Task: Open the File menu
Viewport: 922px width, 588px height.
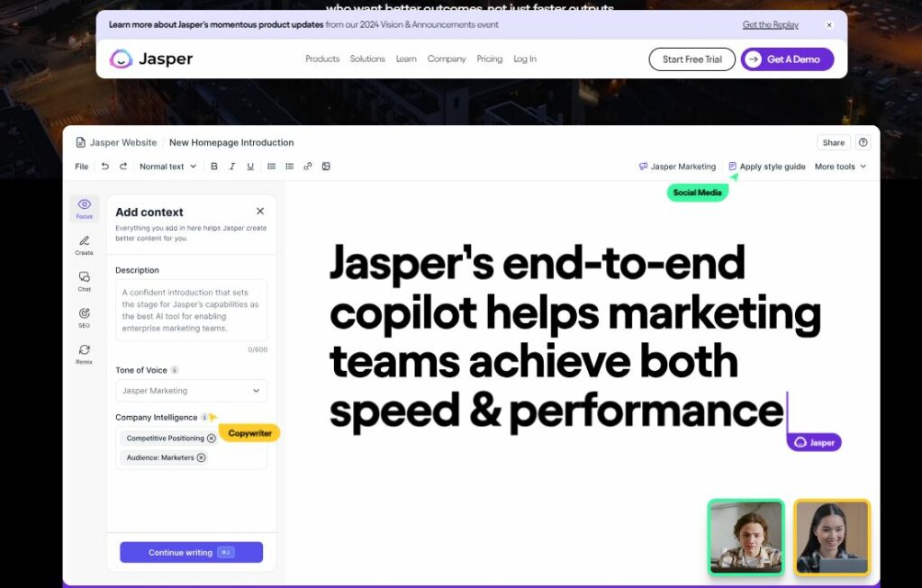Action: point(82,167)
